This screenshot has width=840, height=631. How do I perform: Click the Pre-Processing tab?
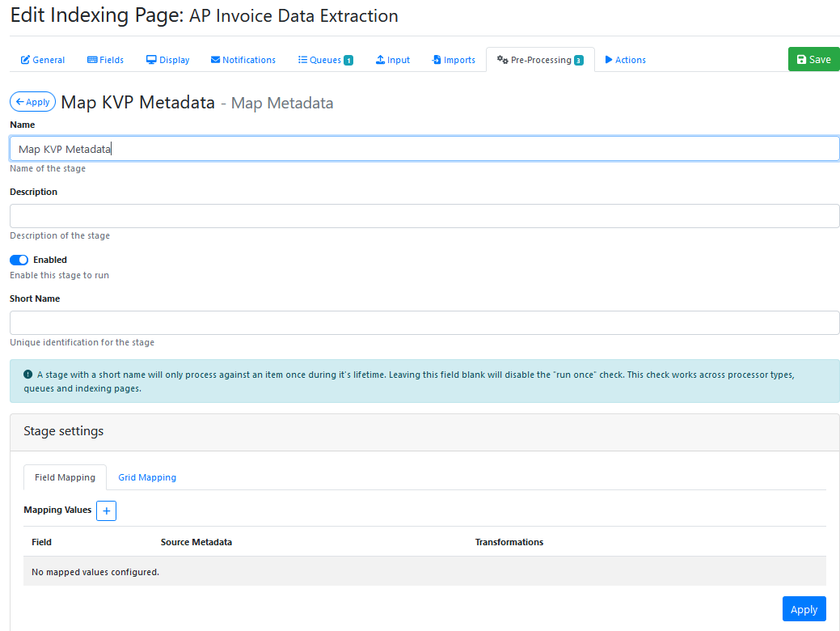540,60
